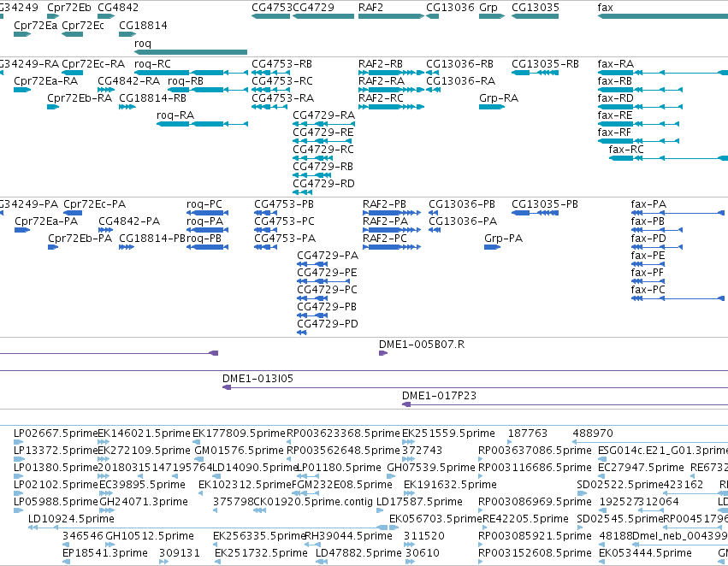Click feature 488970
Image resolution: width=728 pixels, height=566 pixels.
point(650,442)
